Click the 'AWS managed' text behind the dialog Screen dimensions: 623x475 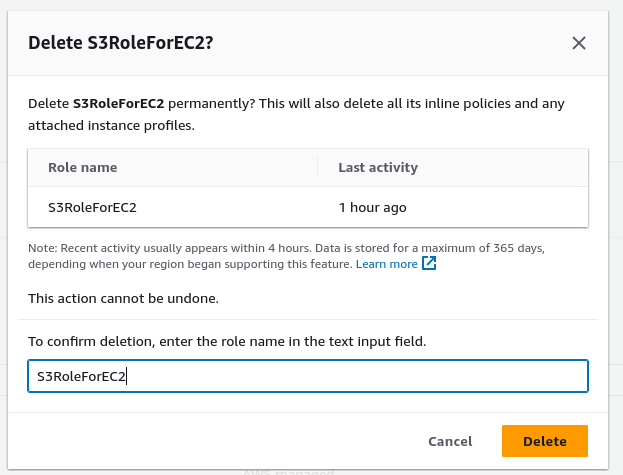tap(288, 472)
